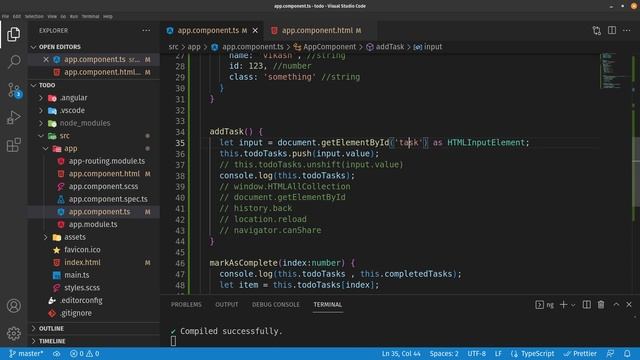The width and height of the screenshot is (640, 360).
Task: Click Prettier status bar item
Action: click(x=580, y=353)
